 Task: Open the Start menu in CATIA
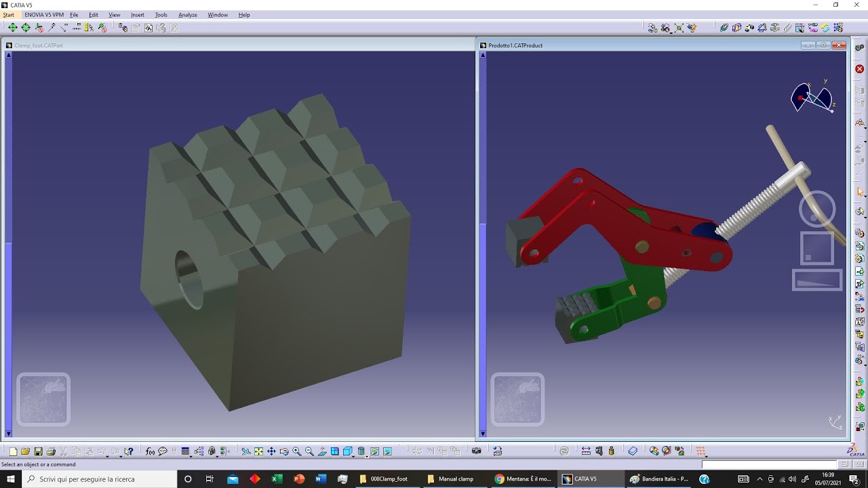(x=8, y=15)
